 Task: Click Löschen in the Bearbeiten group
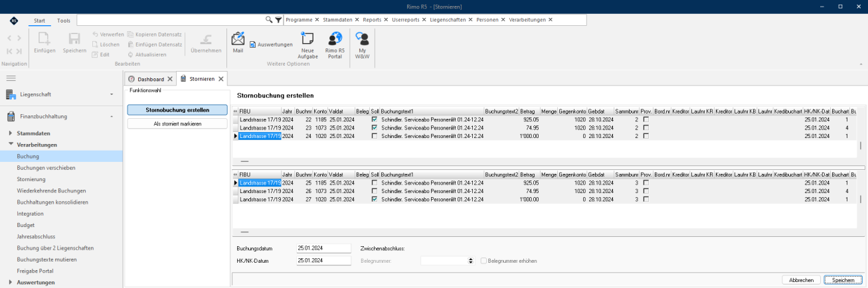coord(106,44)
